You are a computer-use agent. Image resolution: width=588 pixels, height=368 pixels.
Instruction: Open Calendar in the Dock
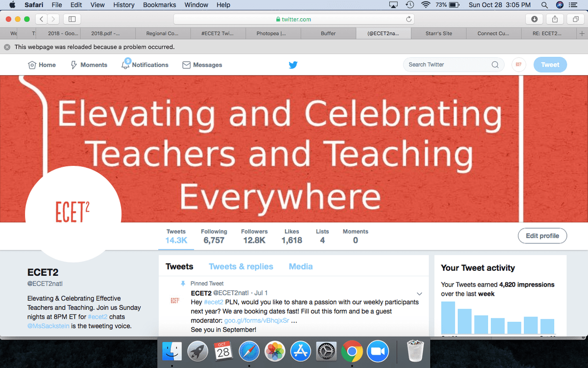pos(223,351)
